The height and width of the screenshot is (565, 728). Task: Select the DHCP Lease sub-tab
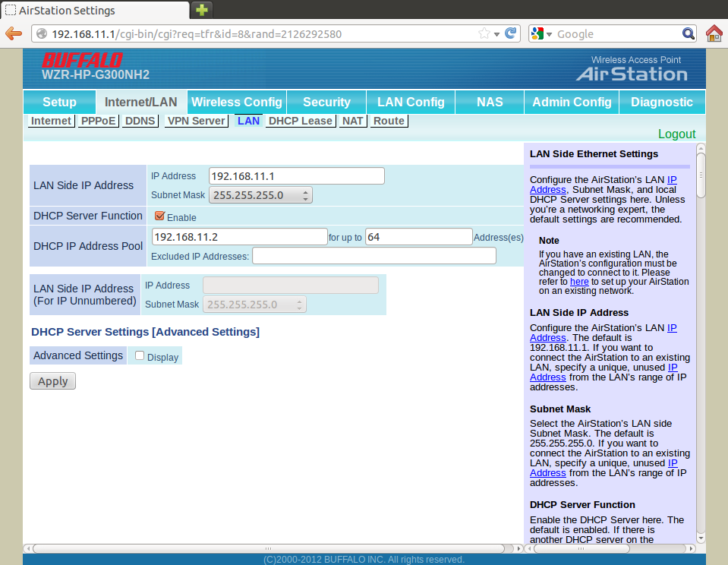(300, 121)
